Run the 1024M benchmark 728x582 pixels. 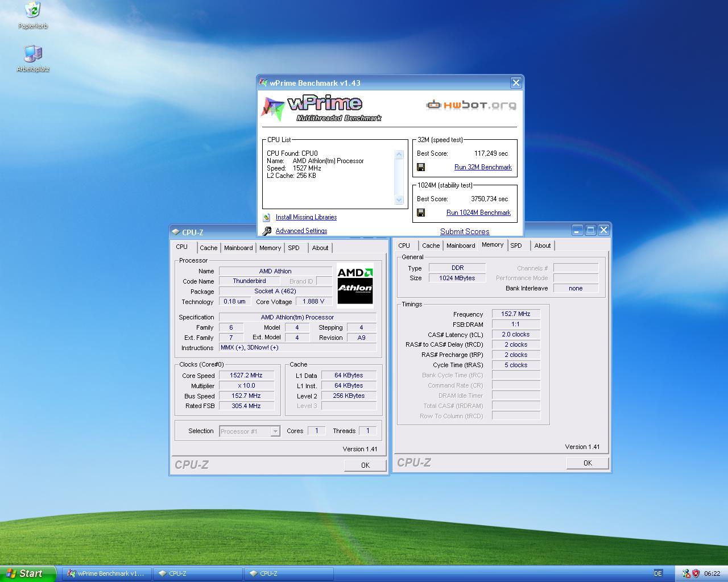pyautogui.click(x=478, y=213)
